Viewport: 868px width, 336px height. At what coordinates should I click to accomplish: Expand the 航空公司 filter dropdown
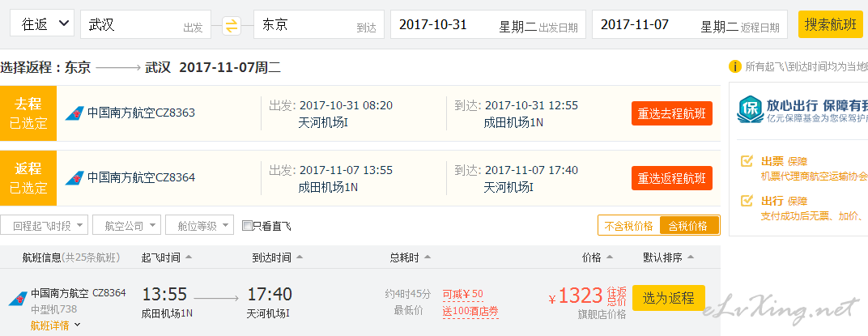[x=127, y=225]
